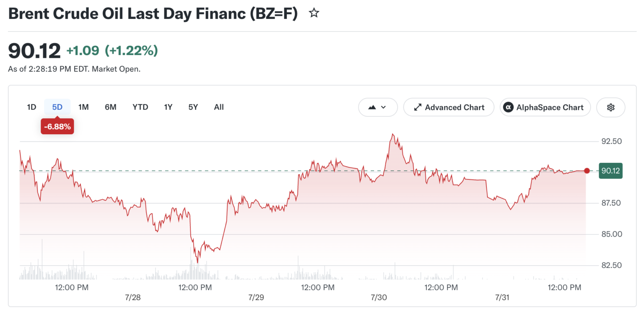Choose the 5Y time range

pyautogui.click(x=193, y=107)
